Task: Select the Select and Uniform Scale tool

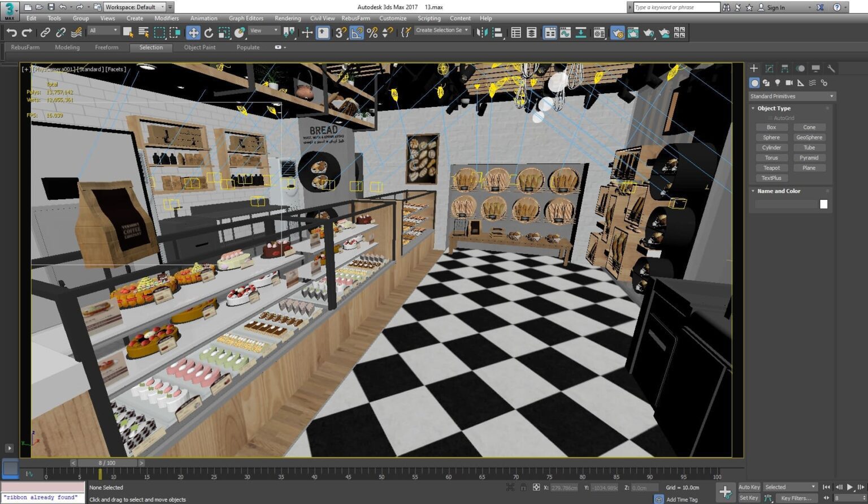Action: tap(224, 32)
